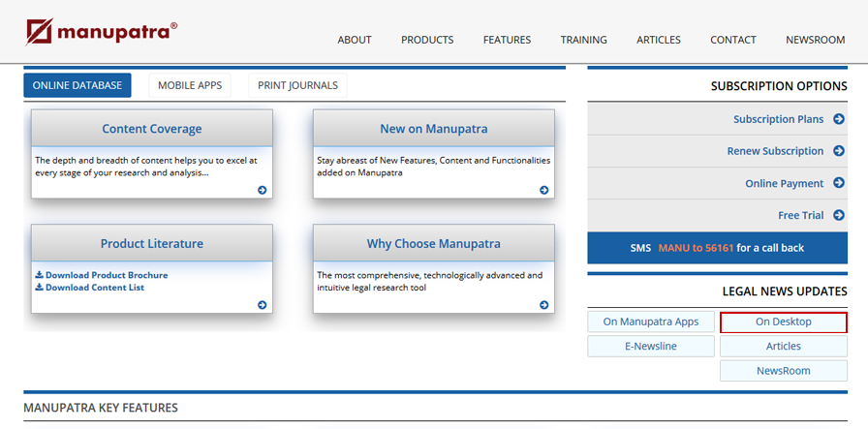Open the E-Newsline button

click(x=651, y=346)
